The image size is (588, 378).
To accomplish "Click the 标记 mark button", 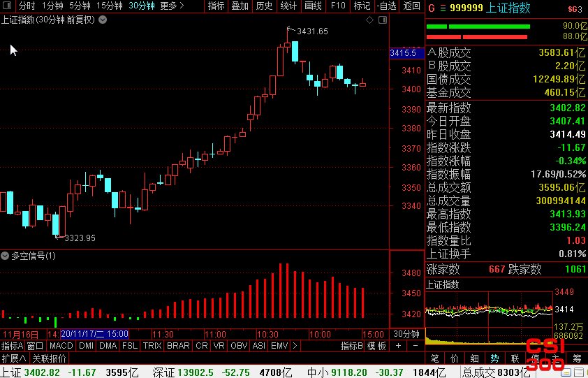I will (362, 6).
